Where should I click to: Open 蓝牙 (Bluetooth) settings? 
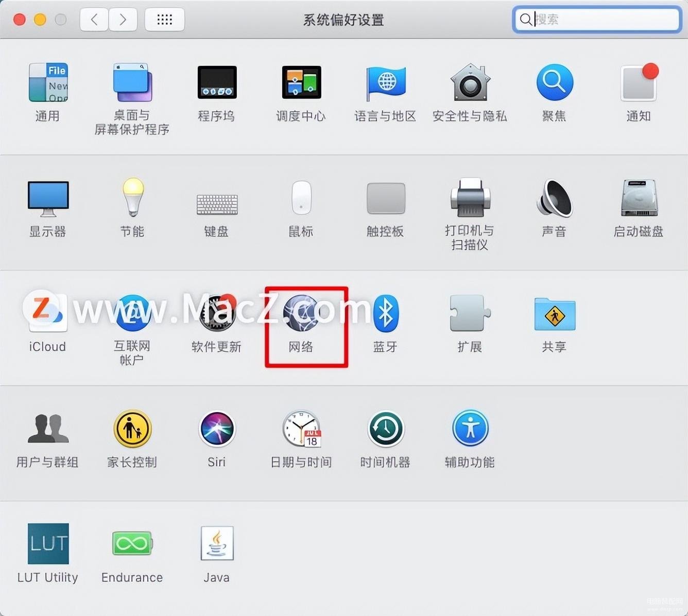click(385, 317)
